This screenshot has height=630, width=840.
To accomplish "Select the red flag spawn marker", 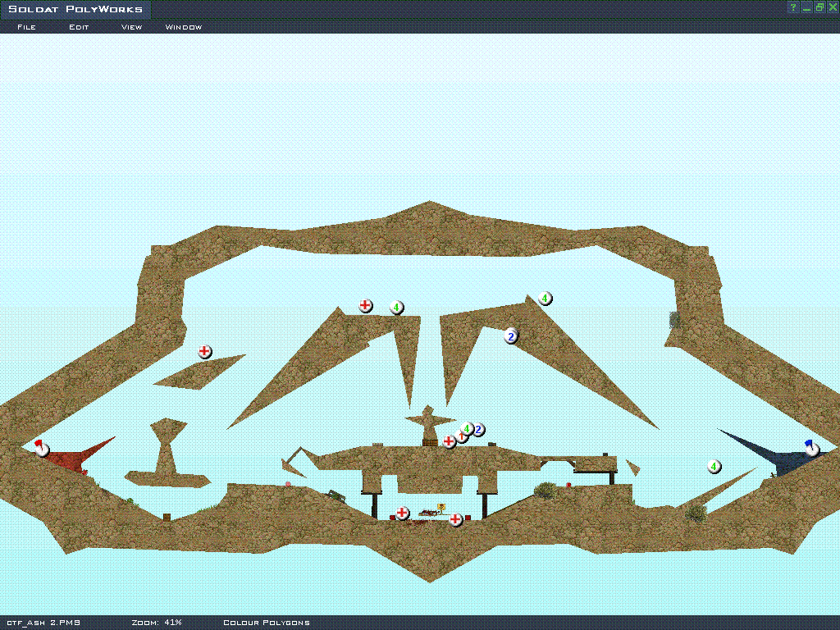I will tap(42, 449).
